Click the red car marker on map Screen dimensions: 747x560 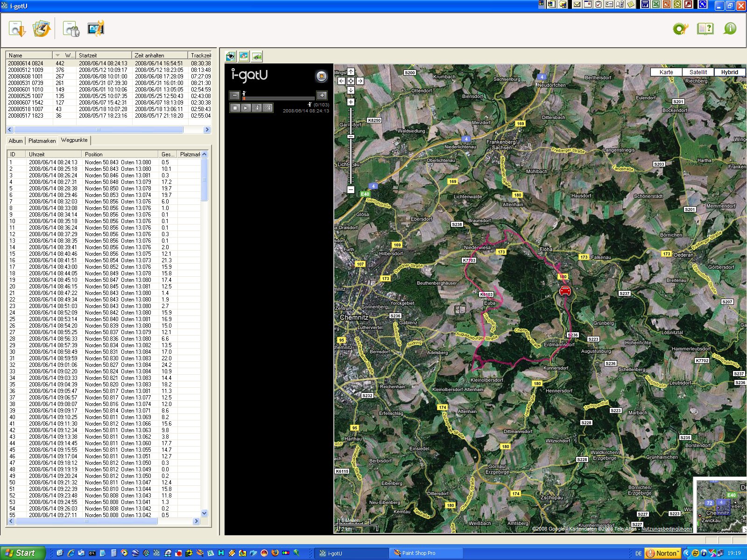click(565, 291)
